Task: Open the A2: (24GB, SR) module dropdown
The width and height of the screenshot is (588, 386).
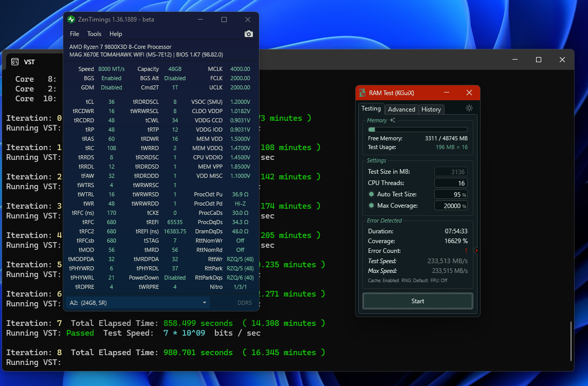Action: tap(137, 303)
